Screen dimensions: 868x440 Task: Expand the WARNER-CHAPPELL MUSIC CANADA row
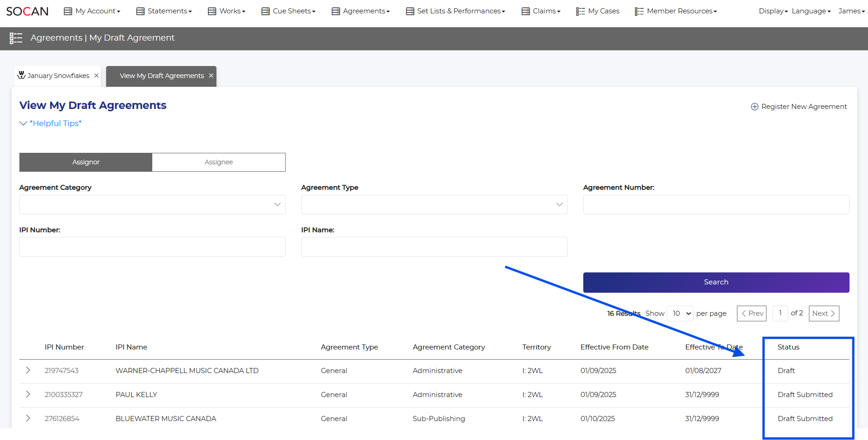click(x=28, y=370)
